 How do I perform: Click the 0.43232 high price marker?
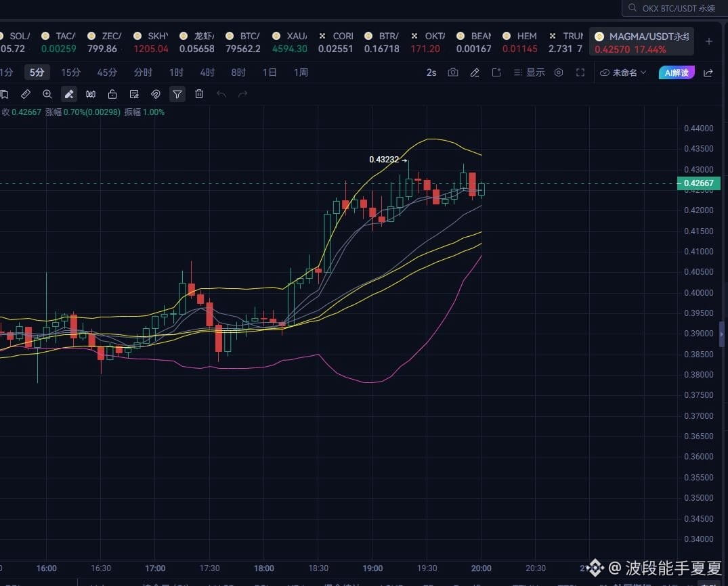click(x=384, y=160)
